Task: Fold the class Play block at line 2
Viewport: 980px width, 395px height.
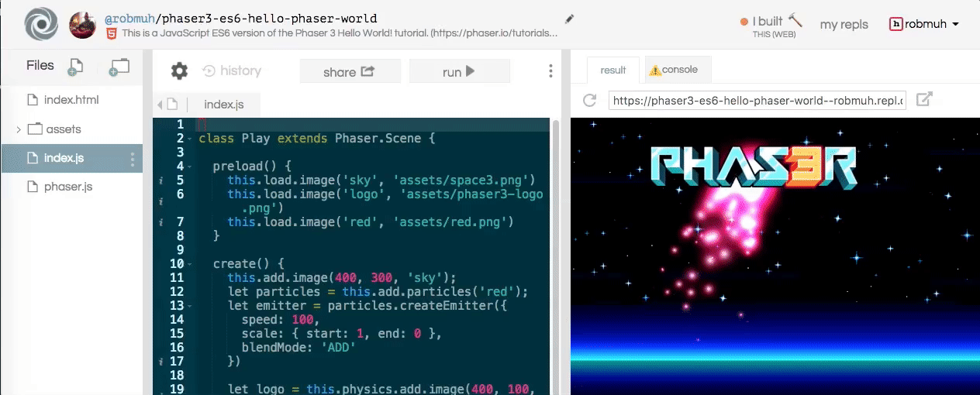Action: pos(190,139)
